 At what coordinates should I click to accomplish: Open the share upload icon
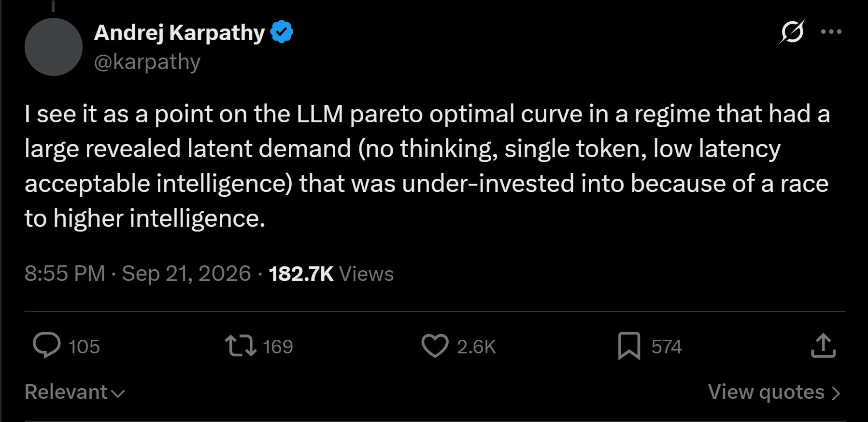824,346
